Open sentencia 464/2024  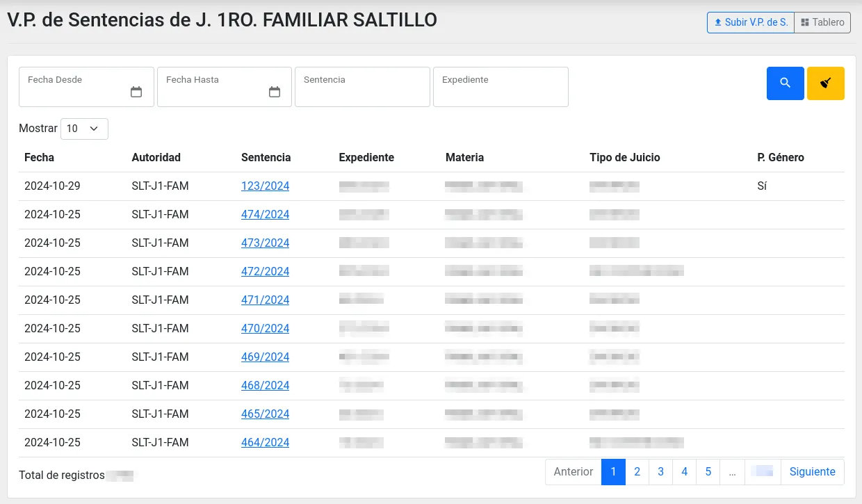point(265,442)
